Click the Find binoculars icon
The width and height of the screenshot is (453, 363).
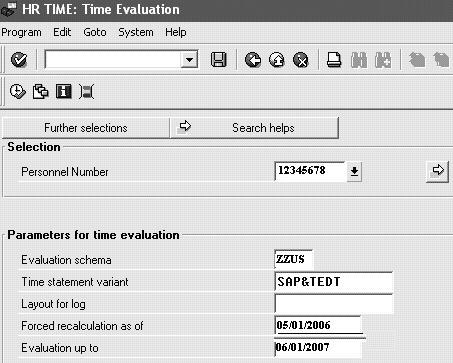tap(359, 60)
